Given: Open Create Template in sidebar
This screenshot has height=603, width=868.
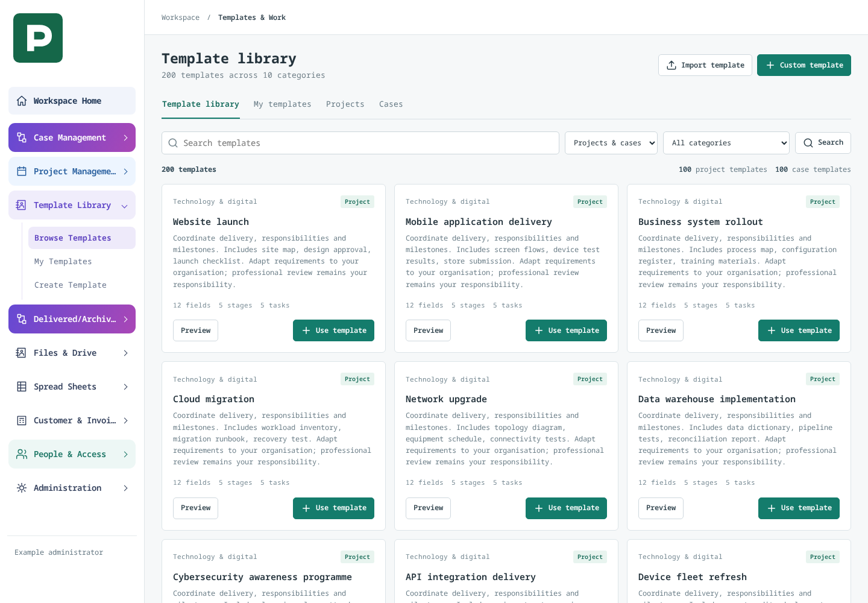Looking at the screenshot, I should point(82,285).
